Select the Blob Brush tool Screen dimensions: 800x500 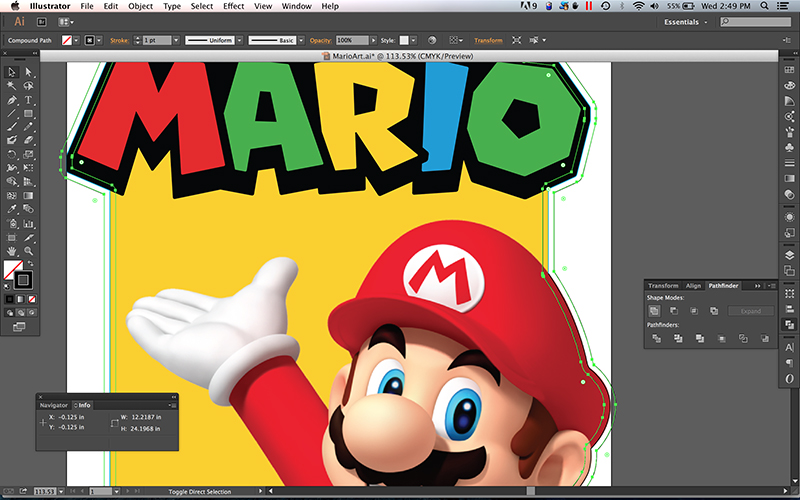(12, 140)
